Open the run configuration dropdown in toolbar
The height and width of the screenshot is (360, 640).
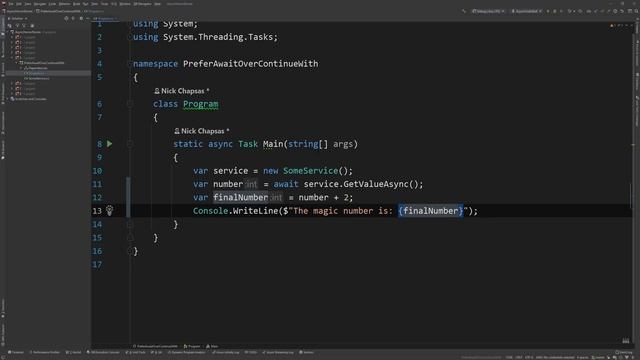point(526,11)
